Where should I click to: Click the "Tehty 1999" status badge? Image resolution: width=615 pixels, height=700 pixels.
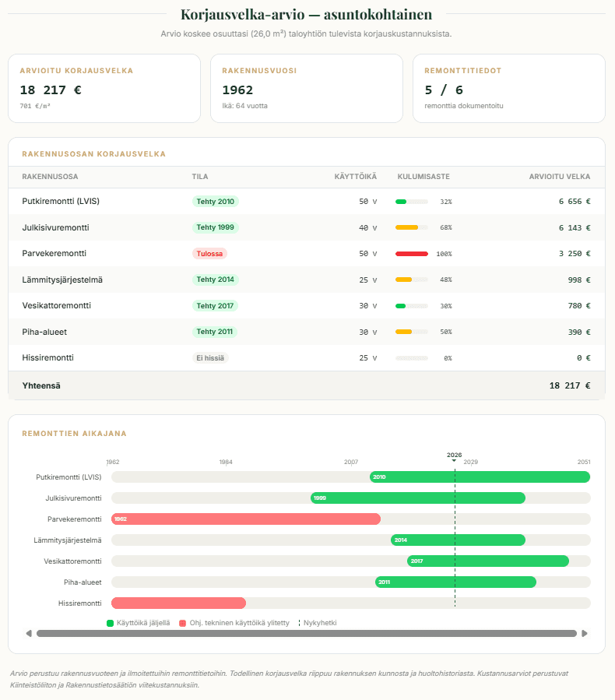coord(216,227)
